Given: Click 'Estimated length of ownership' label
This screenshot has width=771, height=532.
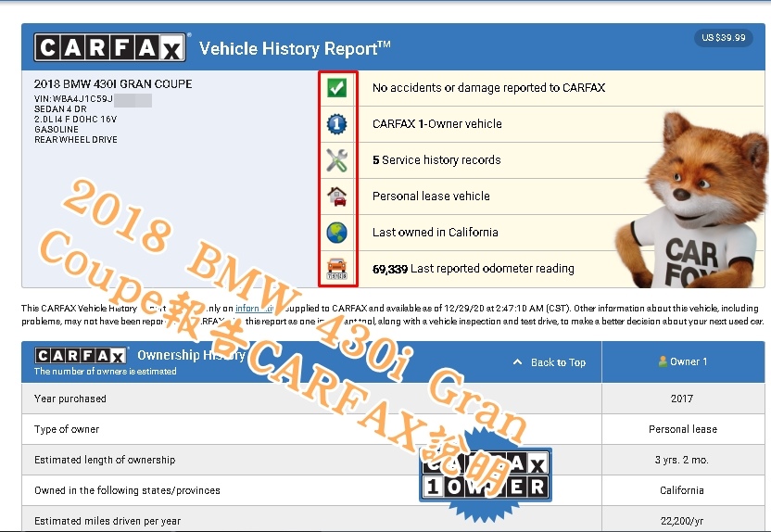Looking at the screenshot, I should click(105, 460).
